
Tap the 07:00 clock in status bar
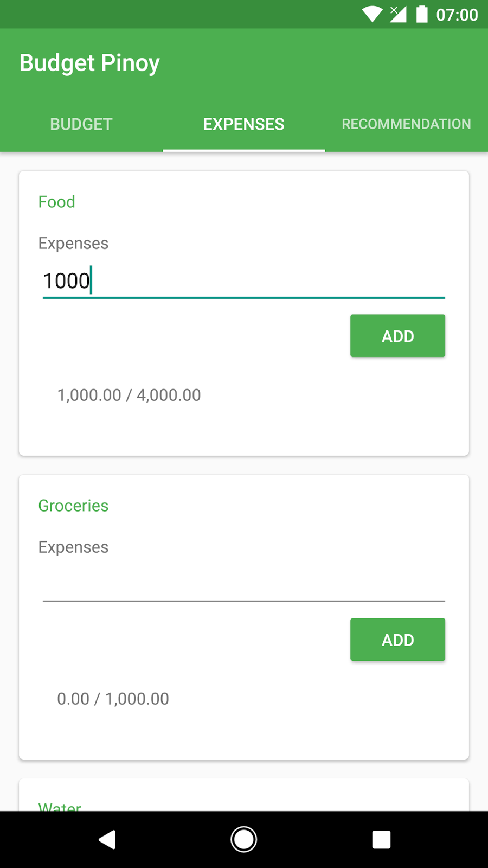coord(457,15)
